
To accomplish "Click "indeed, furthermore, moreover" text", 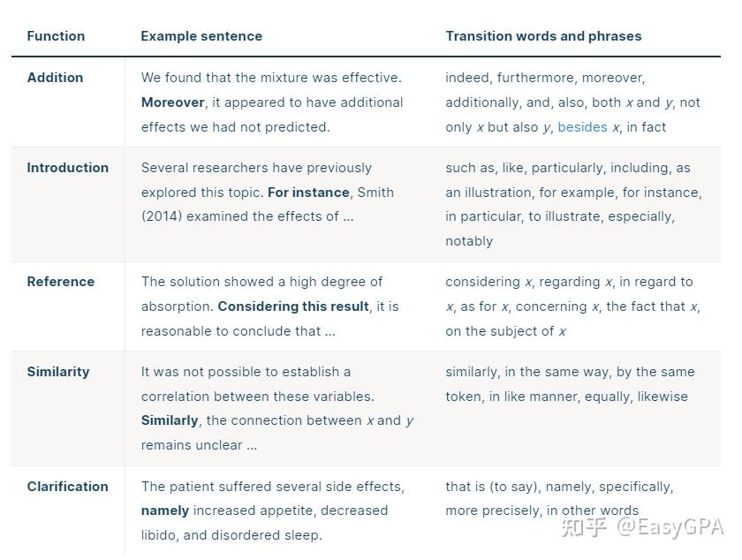I will point(544,78).
